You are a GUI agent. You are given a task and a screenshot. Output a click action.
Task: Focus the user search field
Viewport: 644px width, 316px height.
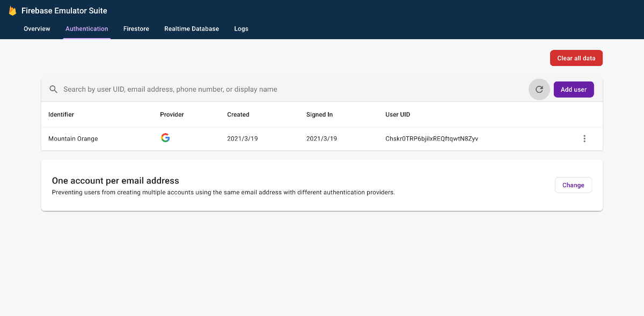point(292,90)
